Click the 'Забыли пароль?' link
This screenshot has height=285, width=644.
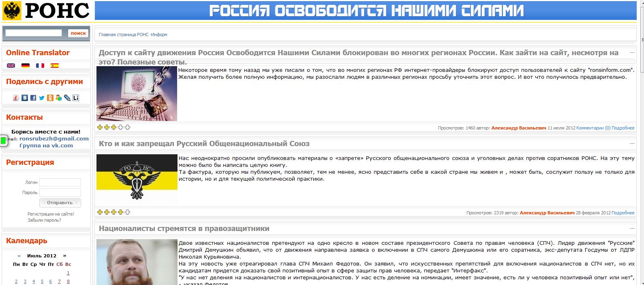[44, 220]
